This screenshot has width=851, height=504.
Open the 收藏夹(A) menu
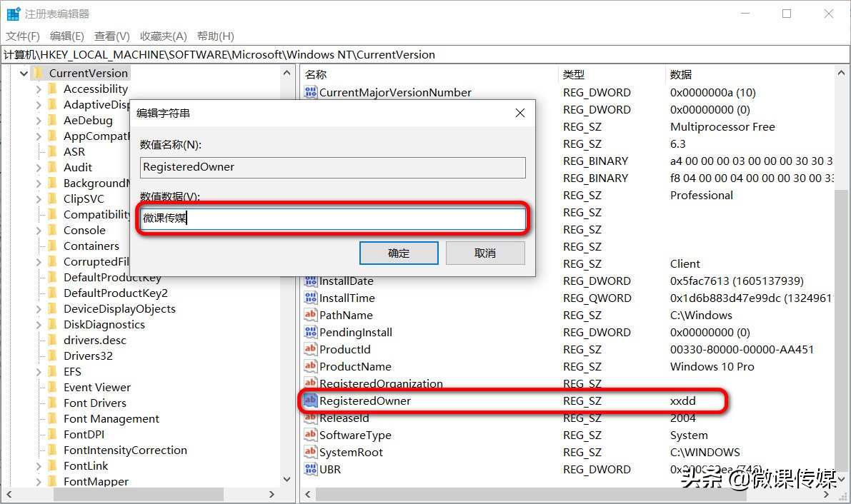(164, 36)
